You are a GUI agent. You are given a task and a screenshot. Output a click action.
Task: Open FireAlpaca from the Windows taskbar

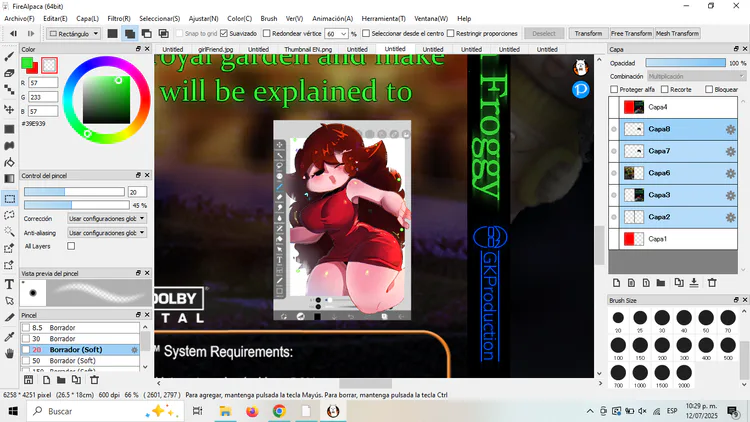click(x=333, y=411)
